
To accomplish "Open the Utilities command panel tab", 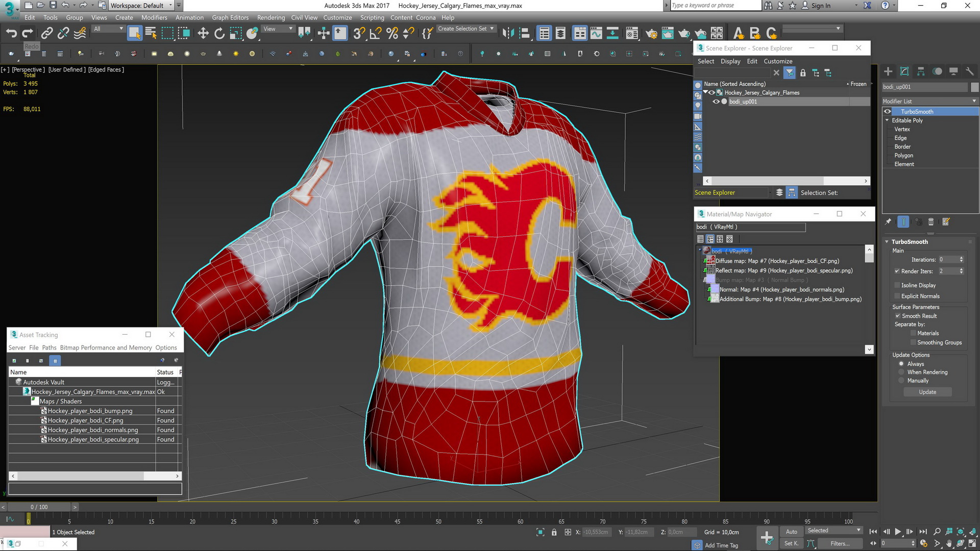I will [x=970, y=71].
